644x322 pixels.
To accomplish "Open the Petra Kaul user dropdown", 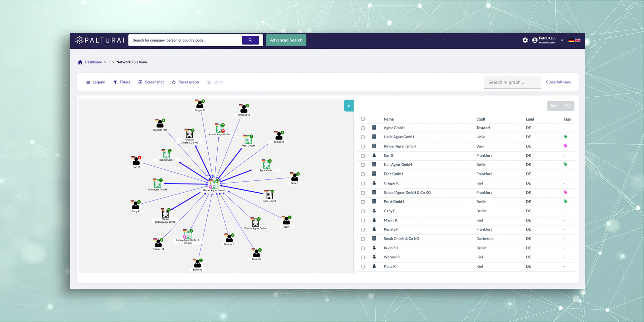I will [562, 40].
